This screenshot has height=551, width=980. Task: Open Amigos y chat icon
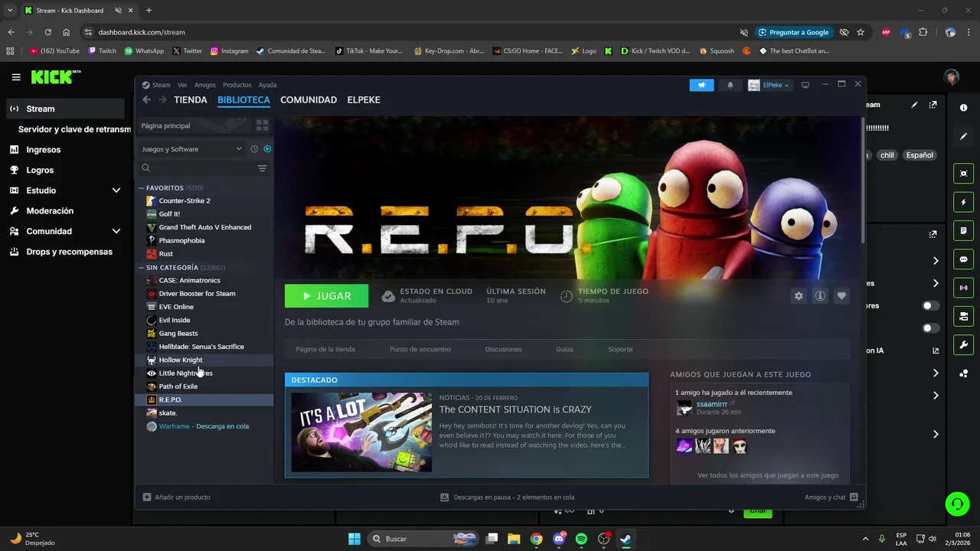[x=854, y=497]
